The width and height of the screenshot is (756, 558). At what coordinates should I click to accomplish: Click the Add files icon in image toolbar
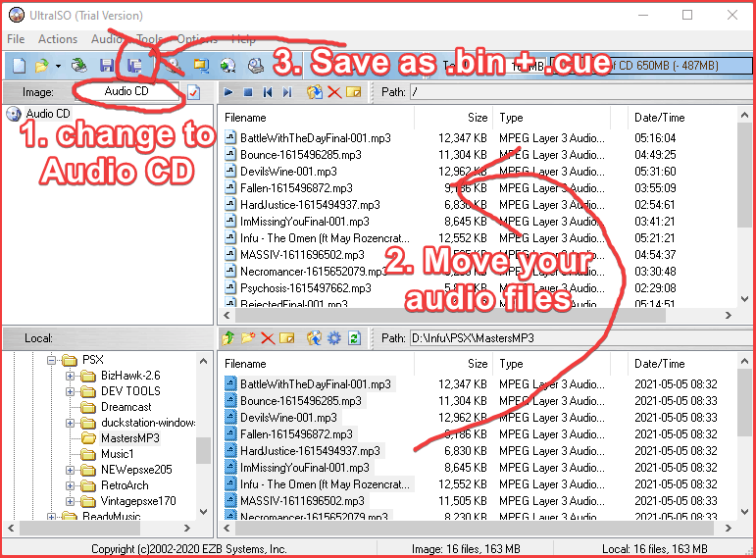coord(315,91)
